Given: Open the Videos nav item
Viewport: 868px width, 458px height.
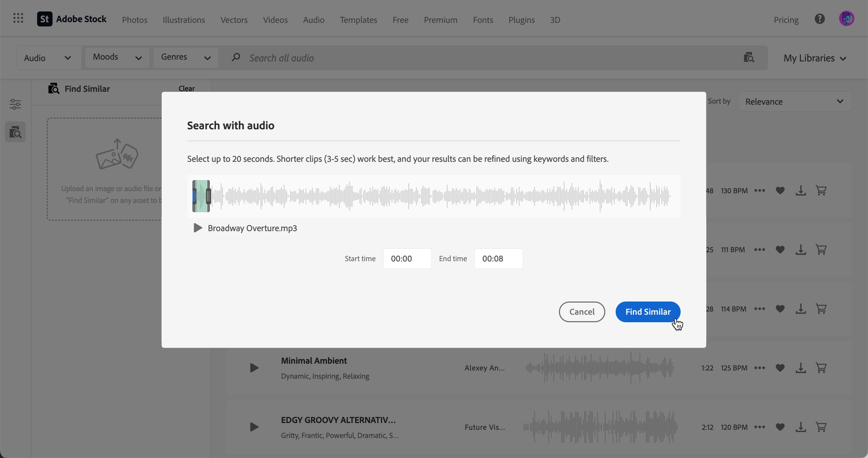Looking at the screenshot, I should [x=275, y=20].
